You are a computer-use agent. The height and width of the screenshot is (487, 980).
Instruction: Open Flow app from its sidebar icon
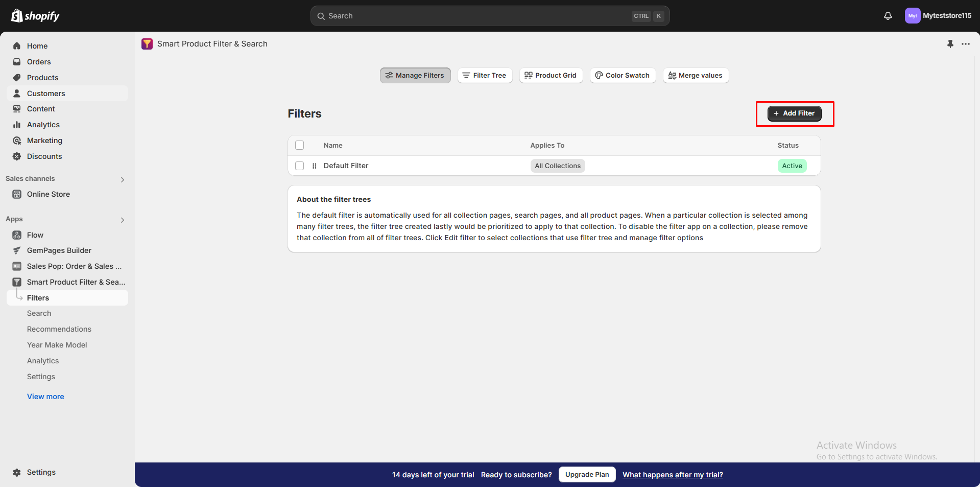point(17,235)
